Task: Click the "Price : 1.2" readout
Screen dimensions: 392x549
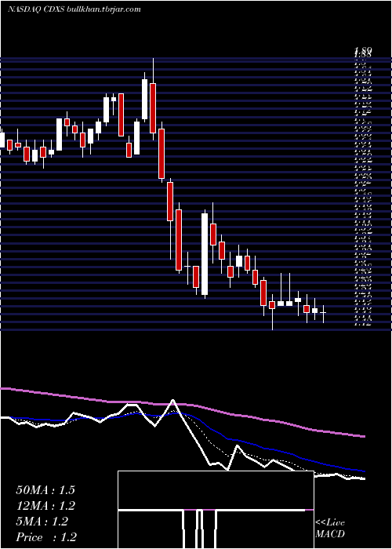Action: coord(46,537)
